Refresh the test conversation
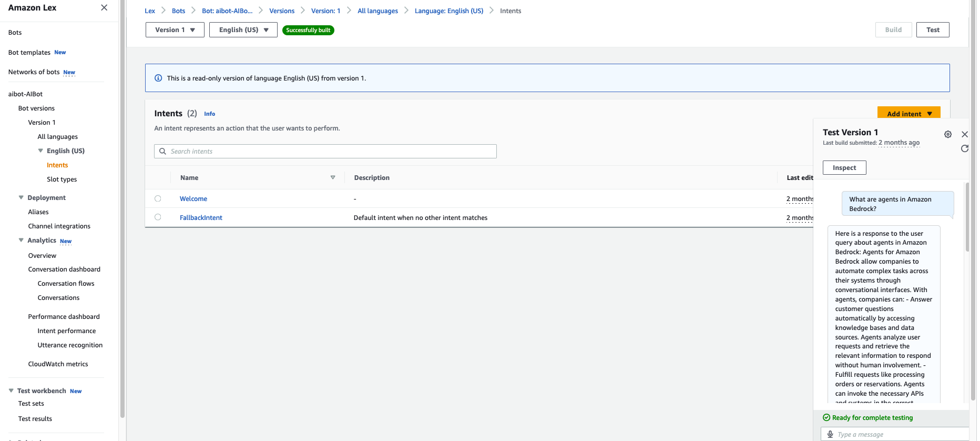This screenshot has width=980, height=441. pos(965,148)
